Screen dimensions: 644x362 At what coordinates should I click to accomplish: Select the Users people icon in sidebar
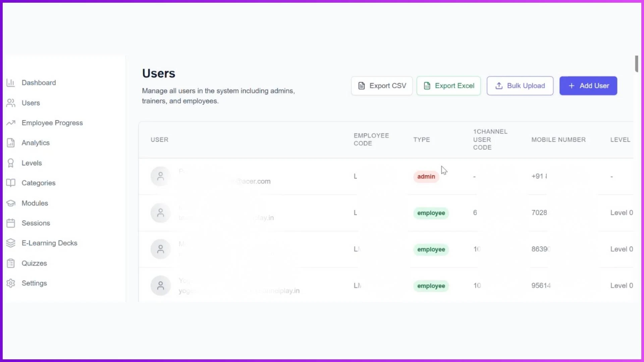point(11,103)
